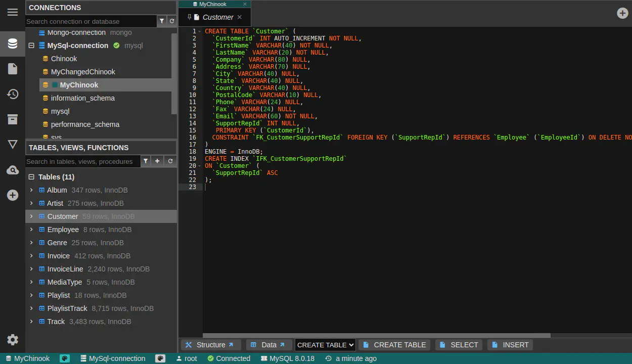Screen dimensions: 632x364
Task: Click the INSERT script button
Action: click(510, 345)
